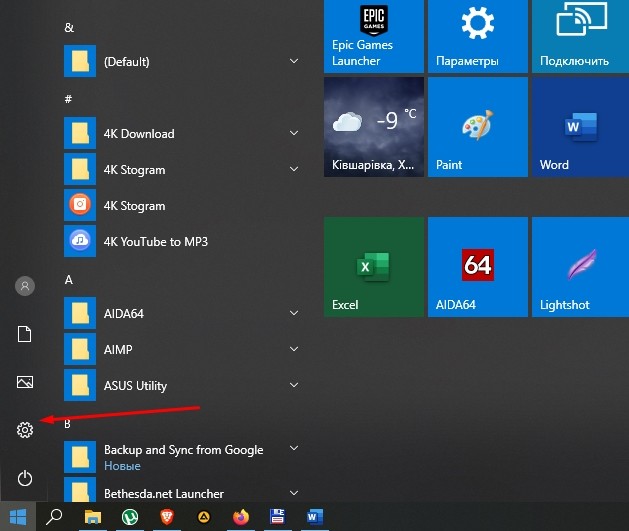Expand the (Default) folder chevron
Image resolution: width=629 pixels, height=531 pixels.
coord(294,61)
